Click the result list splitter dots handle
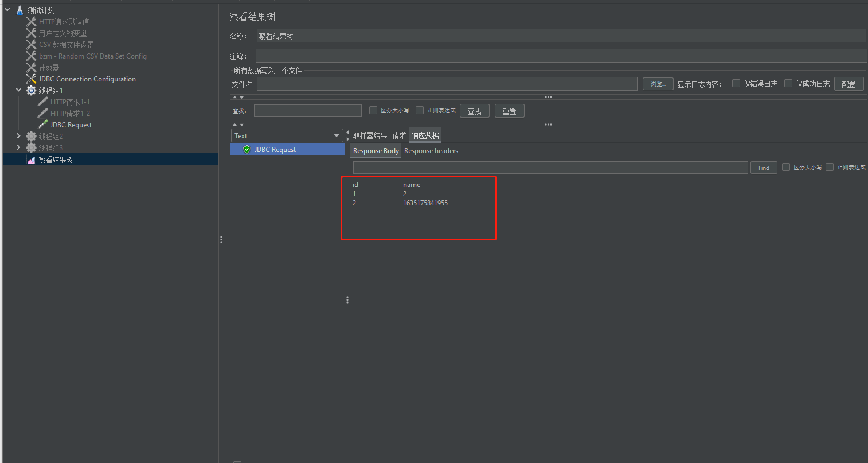 [x=347, y=299]
